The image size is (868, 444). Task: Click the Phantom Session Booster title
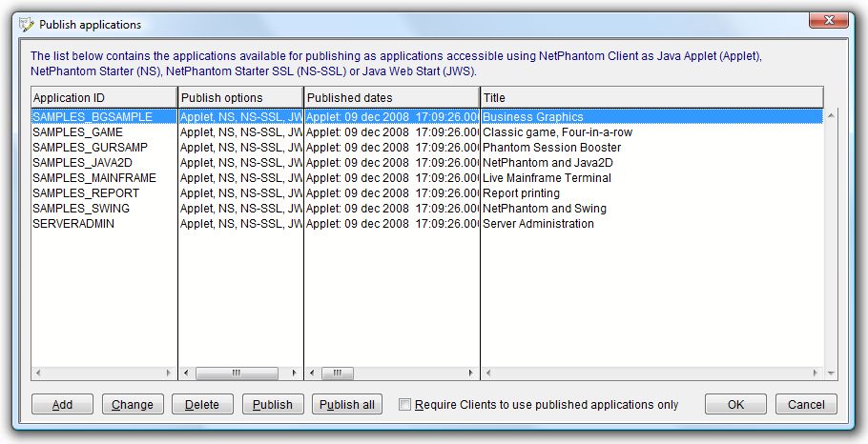(552, 148)
